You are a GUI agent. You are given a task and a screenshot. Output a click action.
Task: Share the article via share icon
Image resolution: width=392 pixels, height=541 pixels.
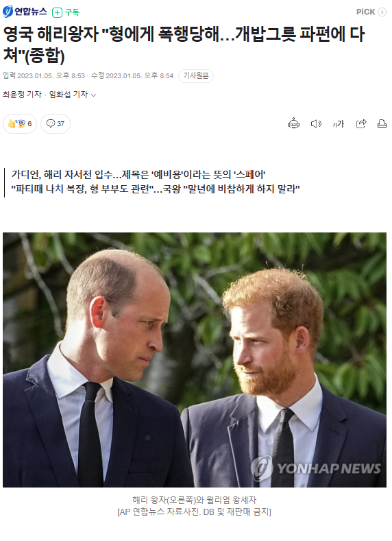361,123
